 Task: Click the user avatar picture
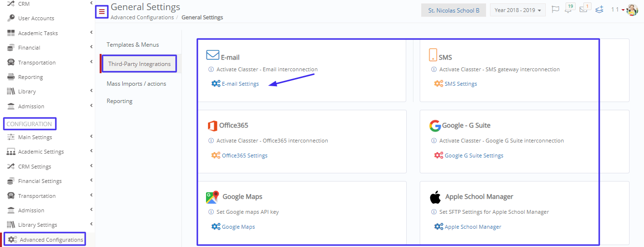click(x=632, y=10)
